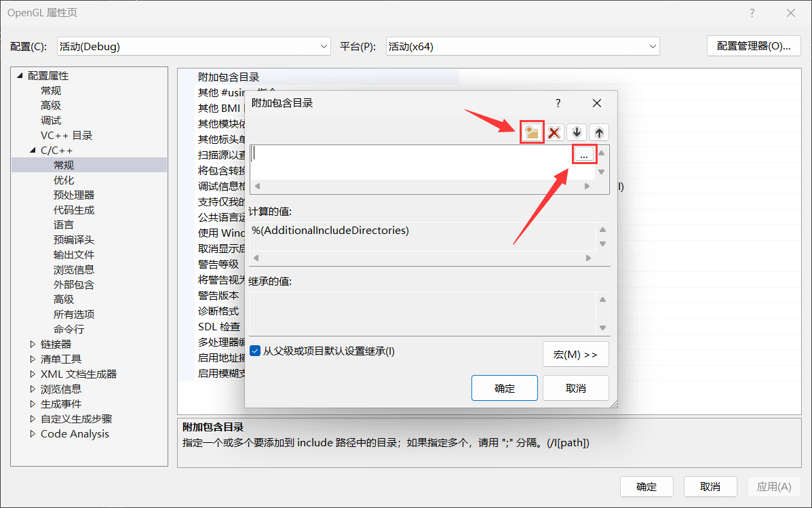Open the browse ellipsis button in the edit row
The width and height of the screenshot is (812, 508).
[x=584, y=155]
